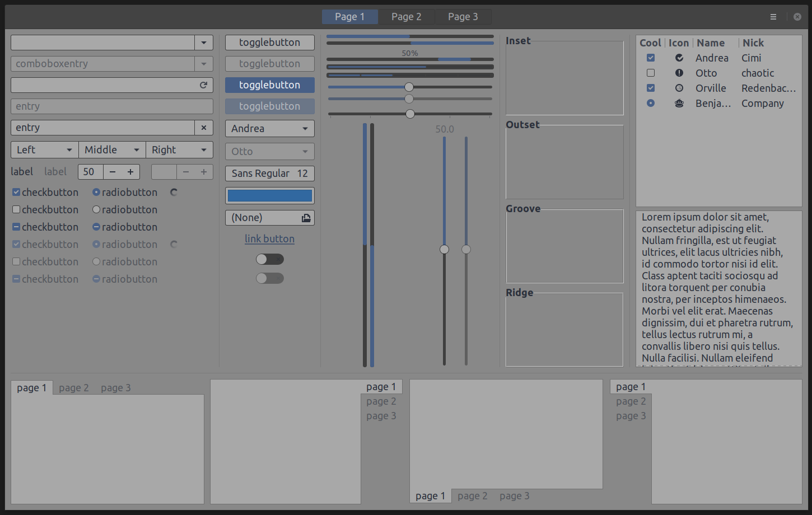The image size is (812, 515).
Task: Open the Sans Regular 12 font chooser
Action: 270,174
